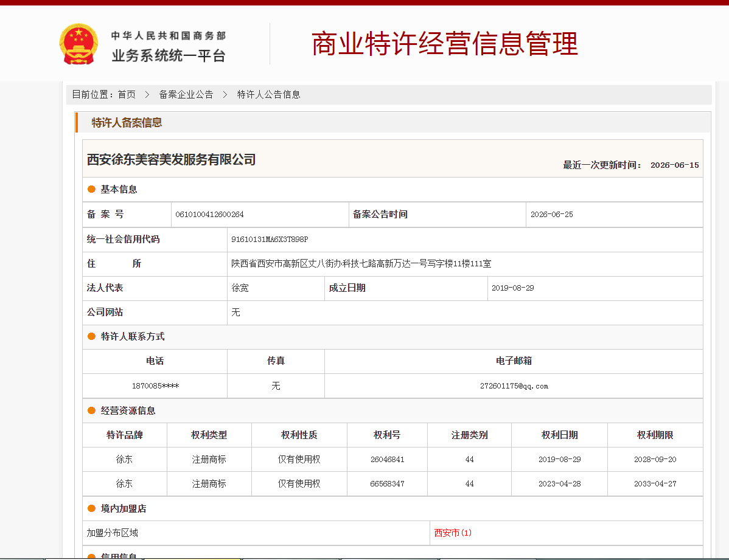
Task: Go to 备案企业公告 breadcrumb
Action: pos(186,94)
